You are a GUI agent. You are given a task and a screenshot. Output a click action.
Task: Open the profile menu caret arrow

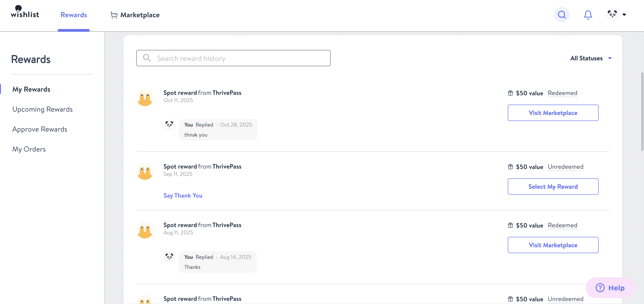(624, 15)
